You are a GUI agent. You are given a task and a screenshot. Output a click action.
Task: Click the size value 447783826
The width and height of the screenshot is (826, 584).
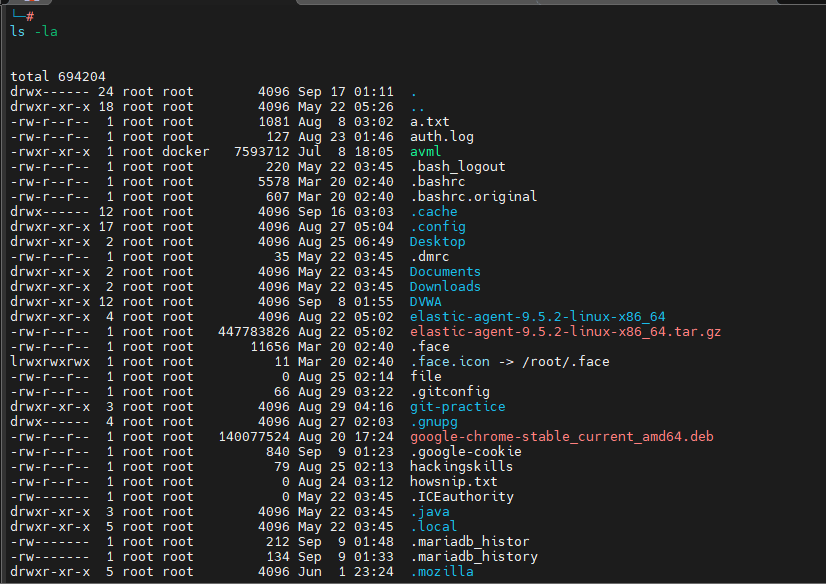pos(253,332)
